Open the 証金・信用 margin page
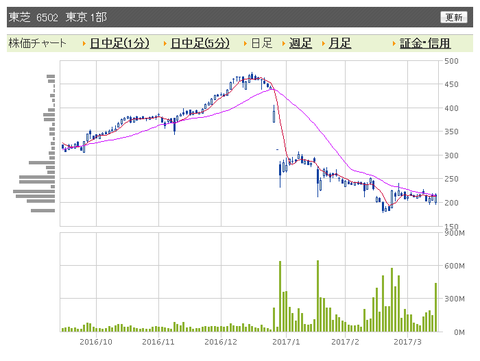 [x=425, y=43]
